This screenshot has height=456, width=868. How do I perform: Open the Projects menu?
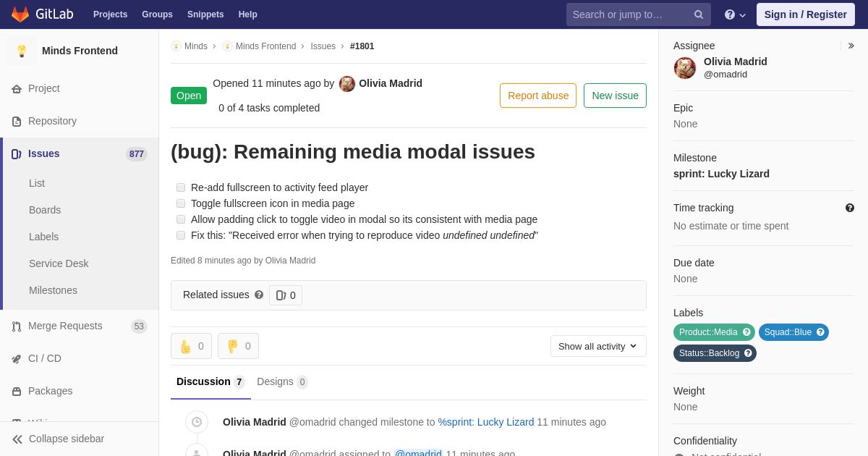[x=110, y=14]
